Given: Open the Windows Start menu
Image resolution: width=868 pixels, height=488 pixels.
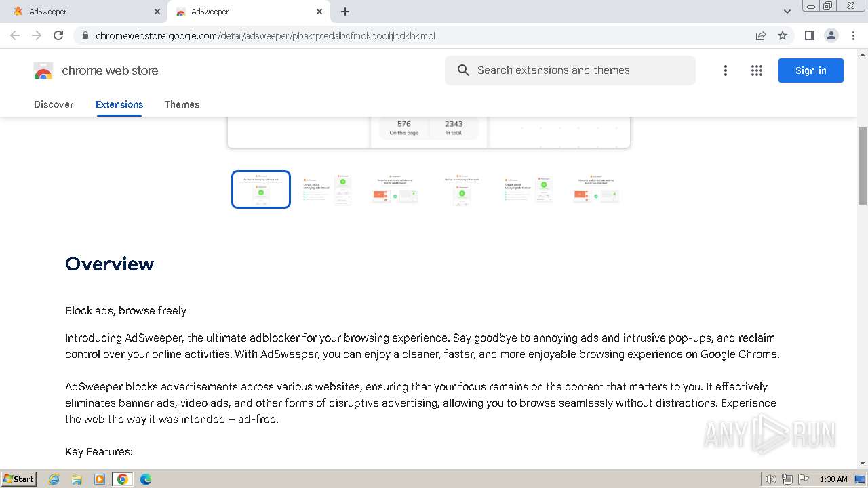Looking at the screenshot, I should coord(18,479).
